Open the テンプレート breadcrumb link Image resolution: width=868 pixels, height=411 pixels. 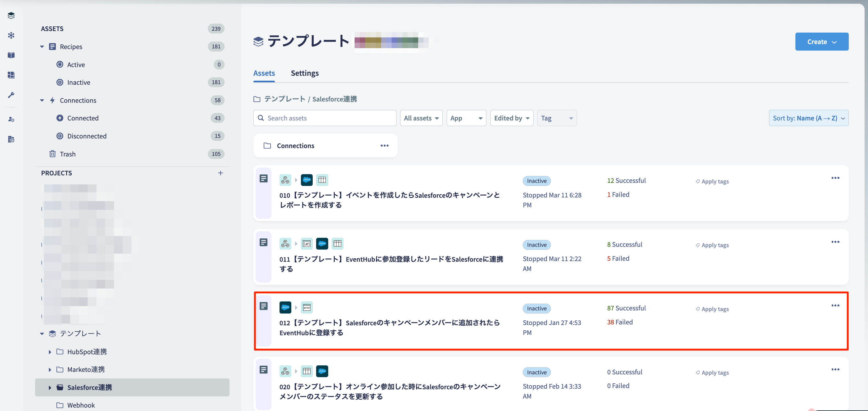pos(284,99)
